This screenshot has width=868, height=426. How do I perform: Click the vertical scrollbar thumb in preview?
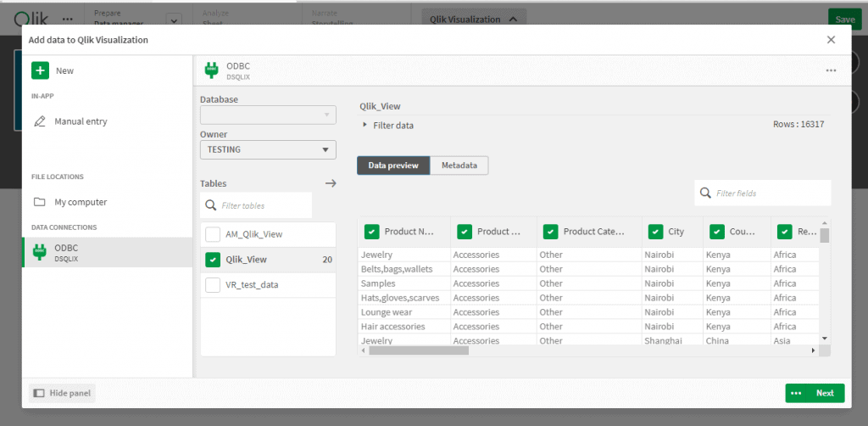pyautogui.click(x=825, y=235)
